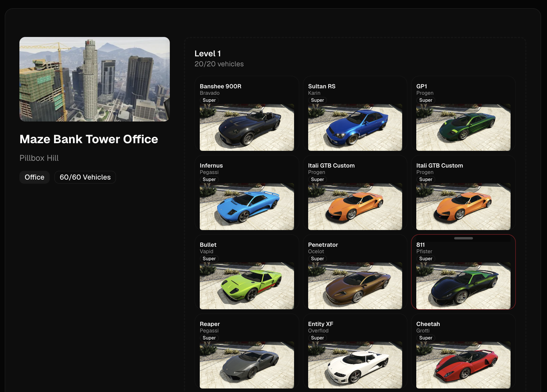This screenshot has height=392, width=547.
Task: Click the Super badge on the 811
Action: click(426, 259)
